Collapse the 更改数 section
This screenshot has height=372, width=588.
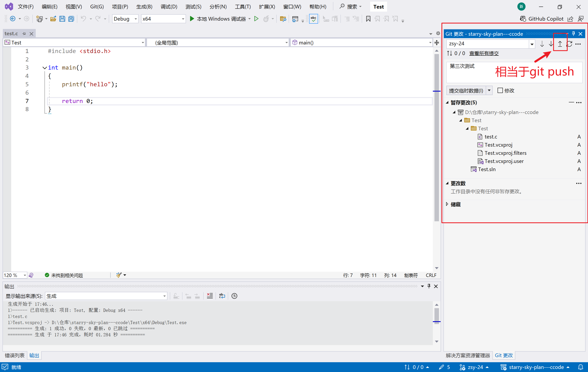pyautogui.click(x=447, y=183)
